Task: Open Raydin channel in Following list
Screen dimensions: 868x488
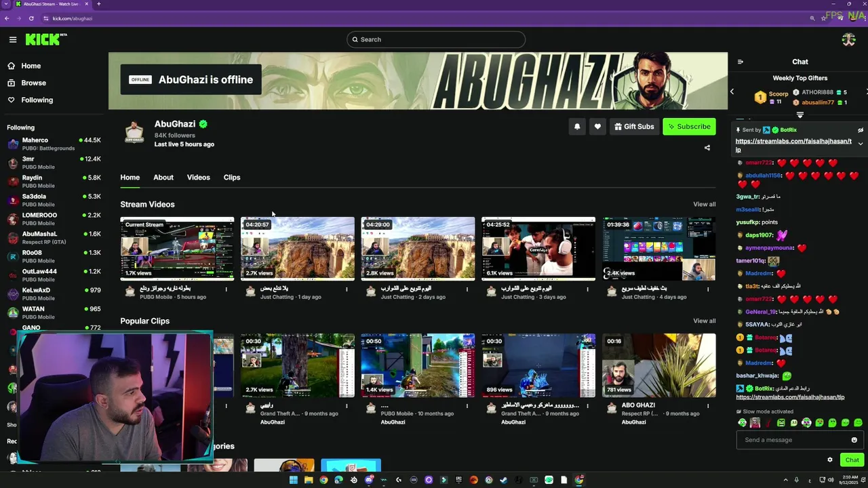Action: tap(54, 182)
